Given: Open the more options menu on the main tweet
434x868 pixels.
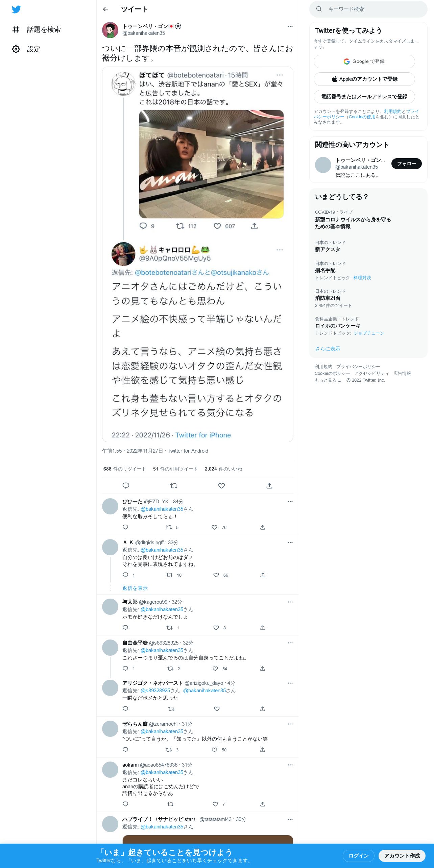Looking at the screenshot, I should click(x=290, y=26).
